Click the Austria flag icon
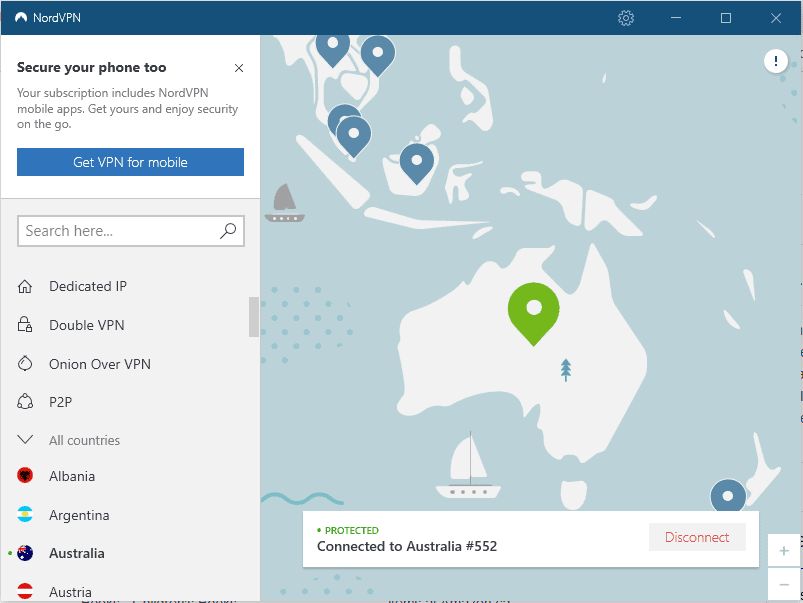Image resolution: width=803 pixels, height=603 pixels. coord(25,591)
